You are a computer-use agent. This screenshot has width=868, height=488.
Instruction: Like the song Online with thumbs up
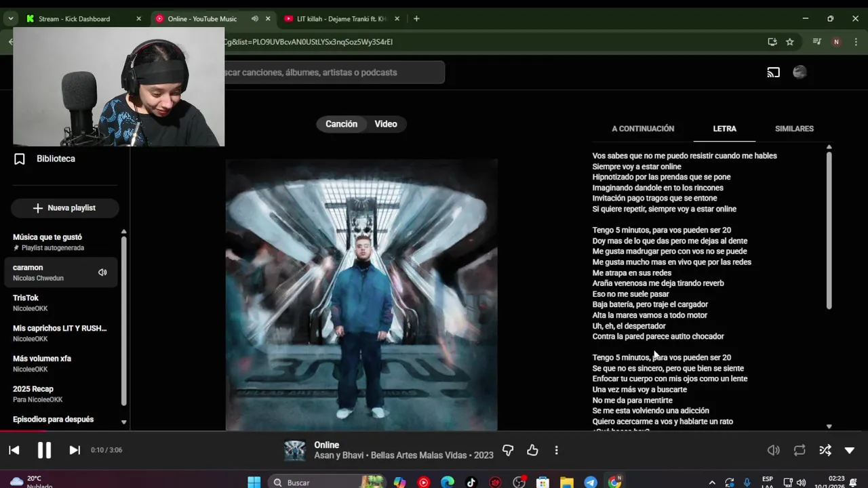point(532,450)
